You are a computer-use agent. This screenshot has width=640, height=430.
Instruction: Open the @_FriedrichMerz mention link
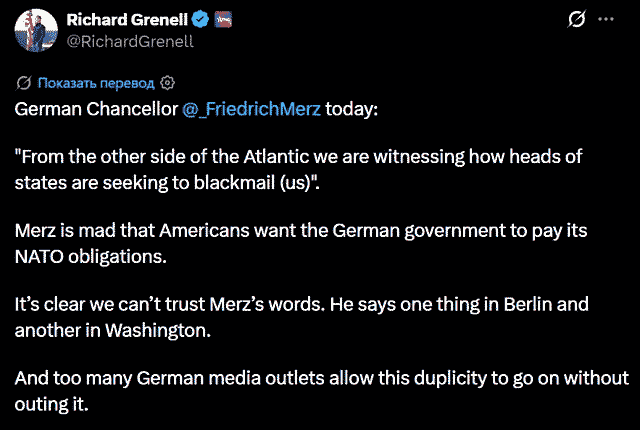[251, 109]
